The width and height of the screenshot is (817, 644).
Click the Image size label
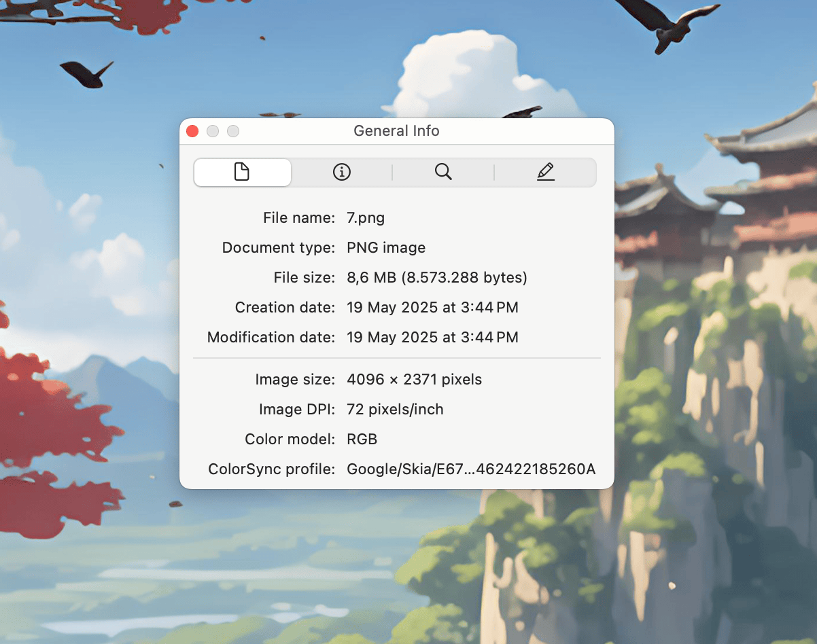295,380
